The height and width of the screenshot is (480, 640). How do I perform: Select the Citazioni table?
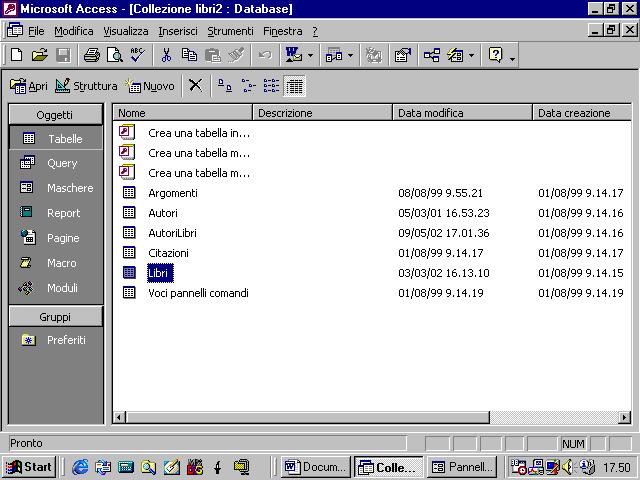tap(156, 253)
